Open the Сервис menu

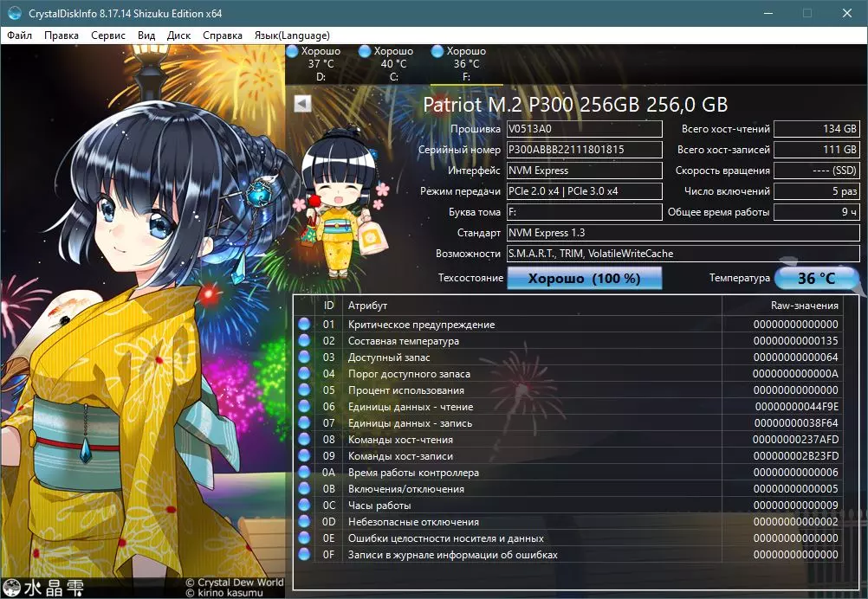click(x=108, y=35)
